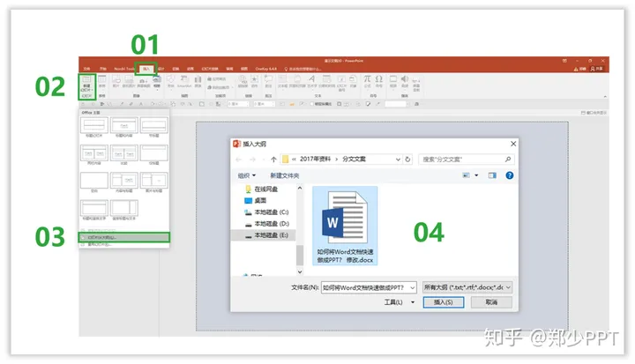Choose Slides from Outline menu item
Screen dimensions: 635x364
124,237
